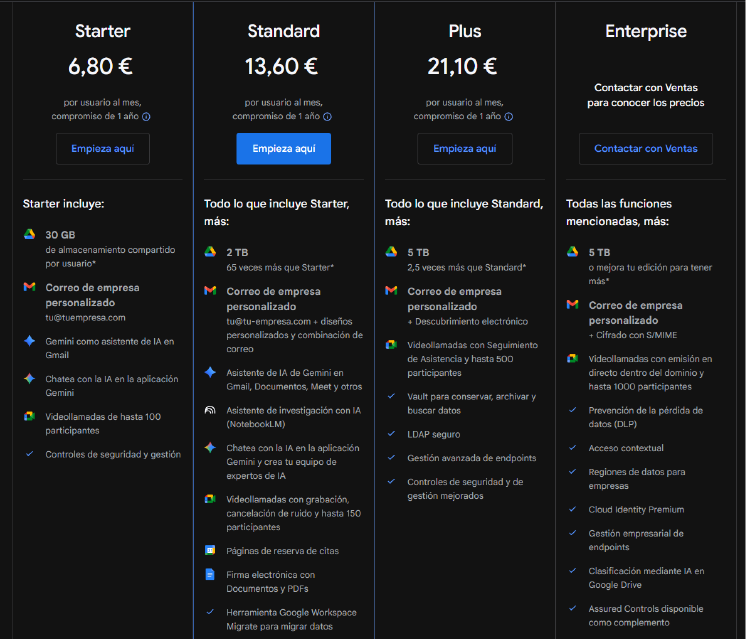This screenshot has width=750, height=640.
Task: Click Gemini icon next to 'Gemini como asistente'
Action: pyautogui.click(x=30, y=341)
